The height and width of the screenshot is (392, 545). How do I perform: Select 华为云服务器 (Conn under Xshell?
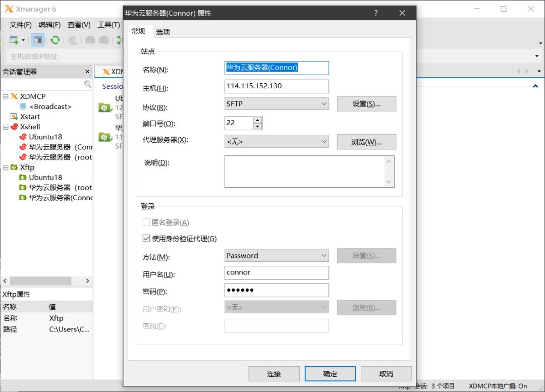61,147
